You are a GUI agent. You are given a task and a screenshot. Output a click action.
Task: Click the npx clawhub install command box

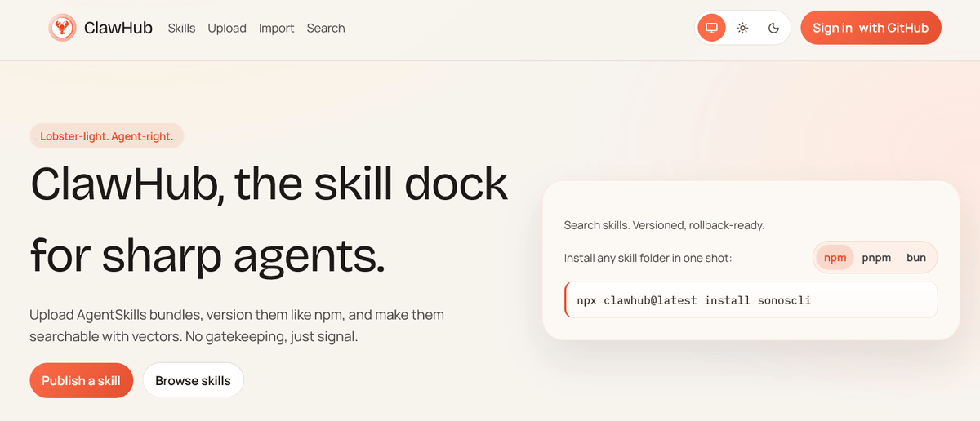pyautogui.click(x=750, y=300)
